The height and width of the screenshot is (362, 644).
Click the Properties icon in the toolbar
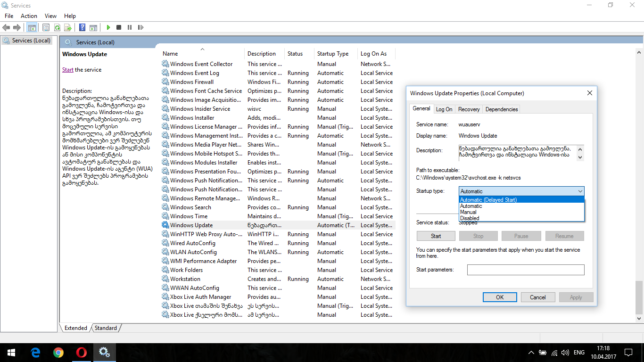(46, 28)
